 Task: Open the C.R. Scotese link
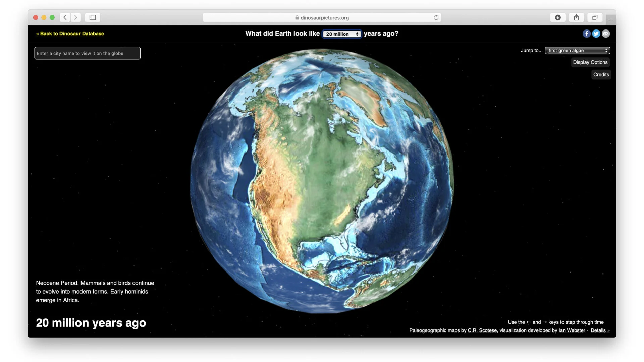click(482, 330)
